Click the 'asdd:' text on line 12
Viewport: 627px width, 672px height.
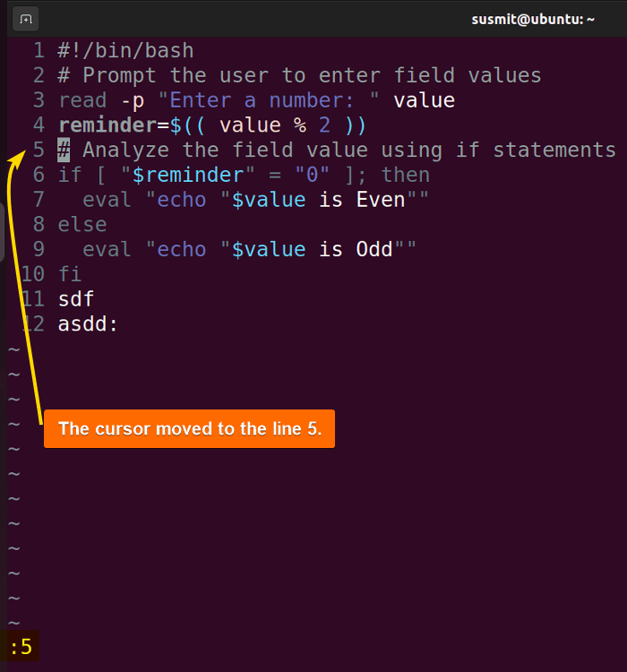coord(88,324)
